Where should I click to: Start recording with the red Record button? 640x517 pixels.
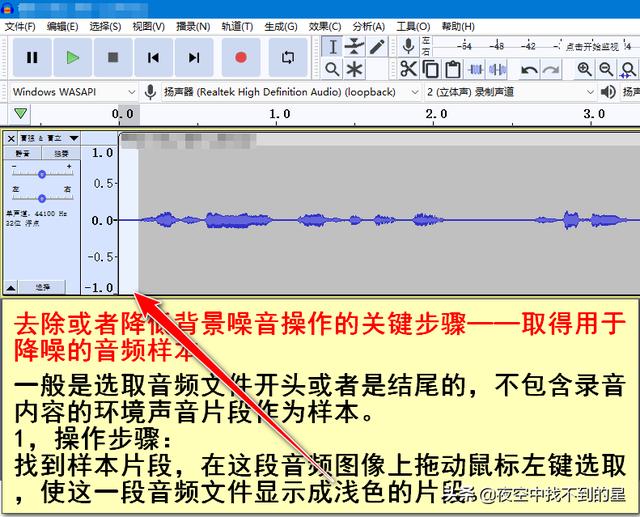pos(241,58)
